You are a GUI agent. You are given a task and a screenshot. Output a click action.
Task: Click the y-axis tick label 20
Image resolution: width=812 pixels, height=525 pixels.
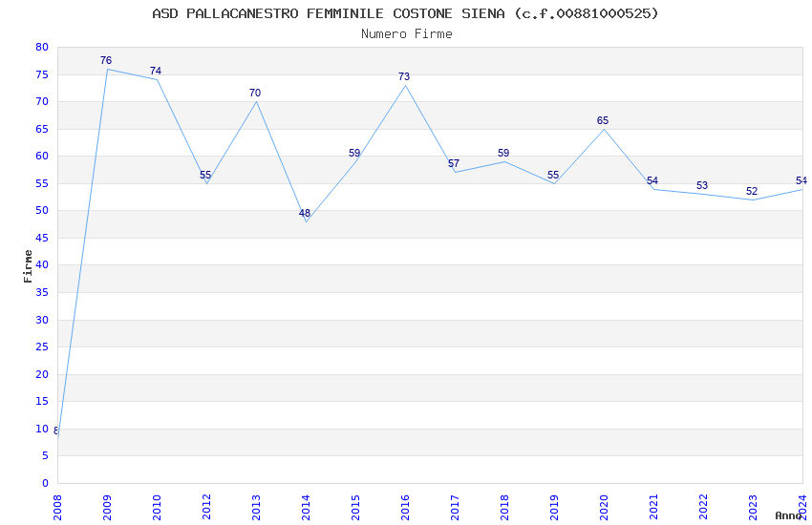click(42, 374)
